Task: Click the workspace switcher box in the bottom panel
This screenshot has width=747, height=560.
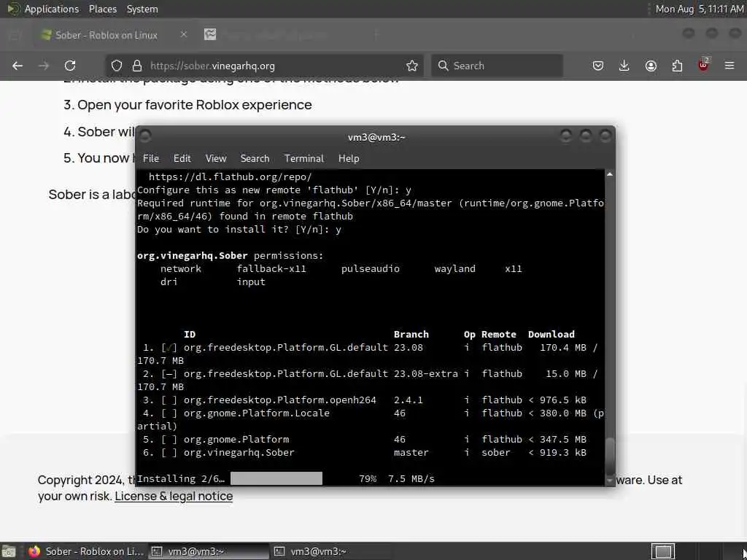Action: (x=663, y=551)
